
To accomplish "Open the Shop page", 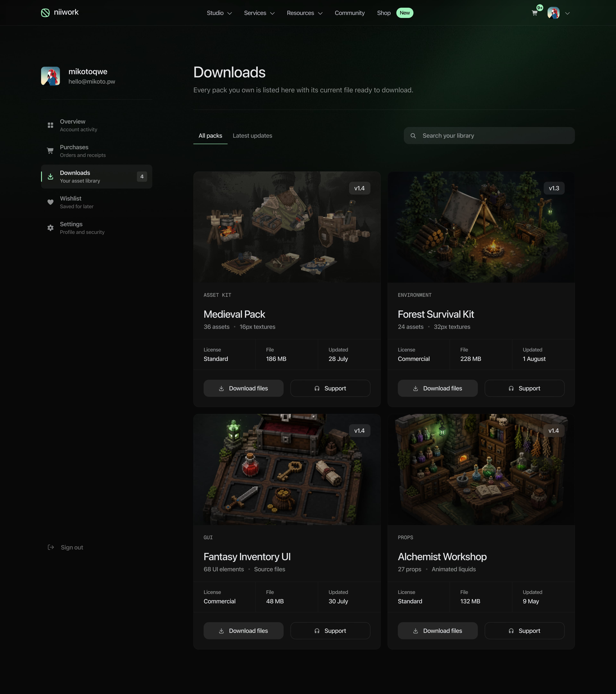I will click(x=384, y=13).
